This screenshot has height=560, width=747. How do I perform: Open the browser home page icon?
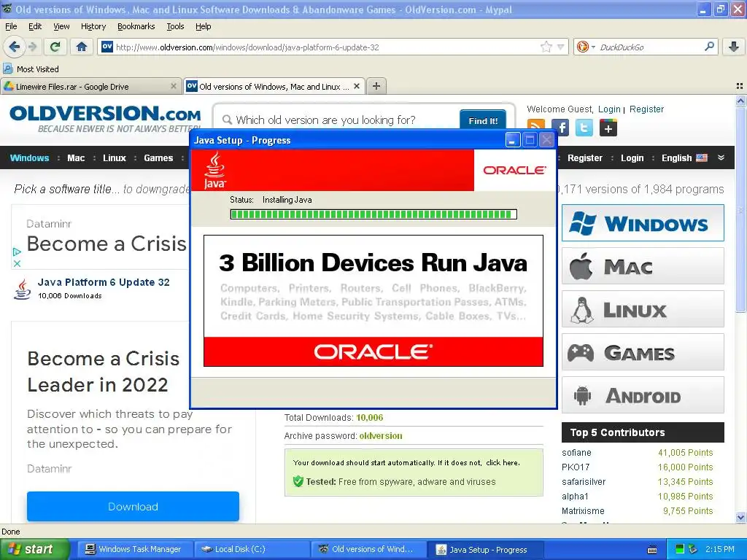pos(82,47)
